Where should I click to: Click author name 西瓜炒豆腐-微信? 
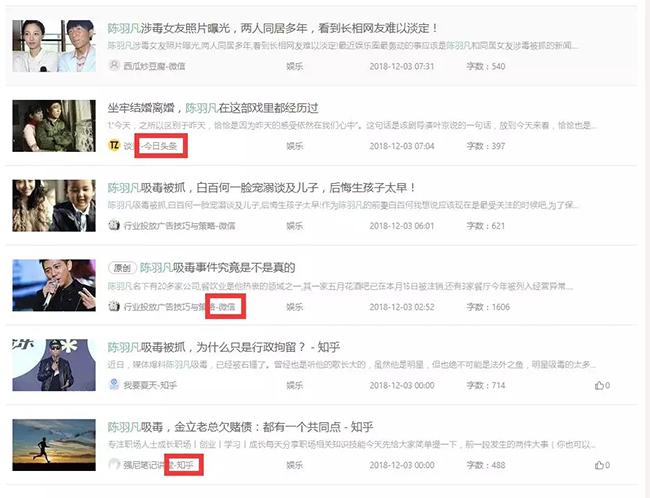click(154, 66)
